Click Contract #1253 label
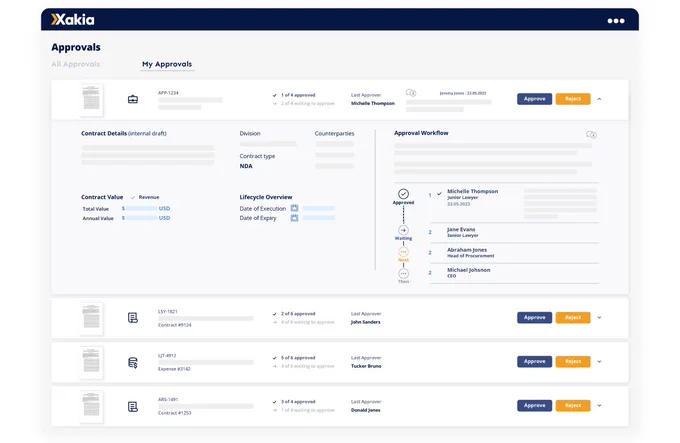This screenshot has width=680, height=443. pyautogui.click(x=174, y=413)
